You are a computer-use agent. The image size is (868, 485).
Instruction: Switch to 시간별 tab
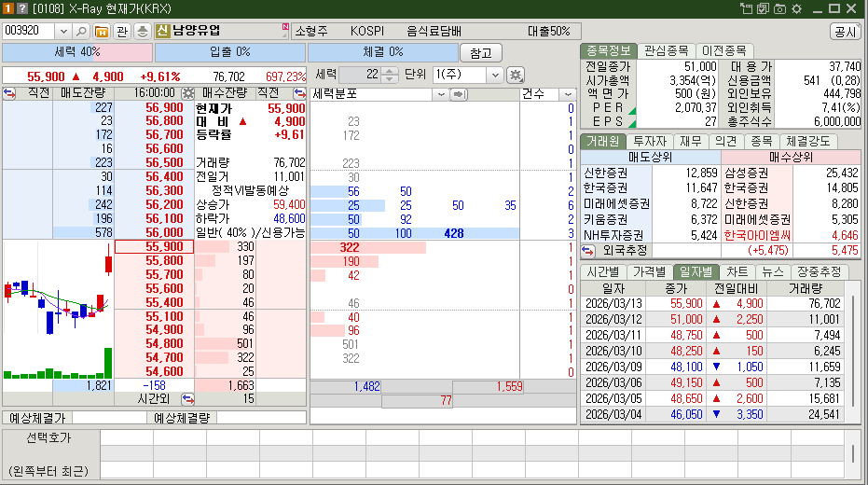(603, 271)
